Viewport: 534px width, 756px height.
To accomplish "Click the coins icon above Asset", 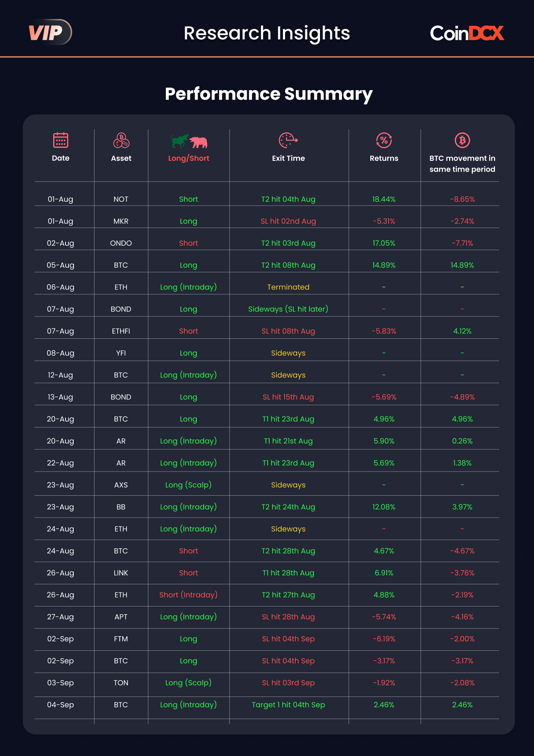I will (x=121, y=140).
